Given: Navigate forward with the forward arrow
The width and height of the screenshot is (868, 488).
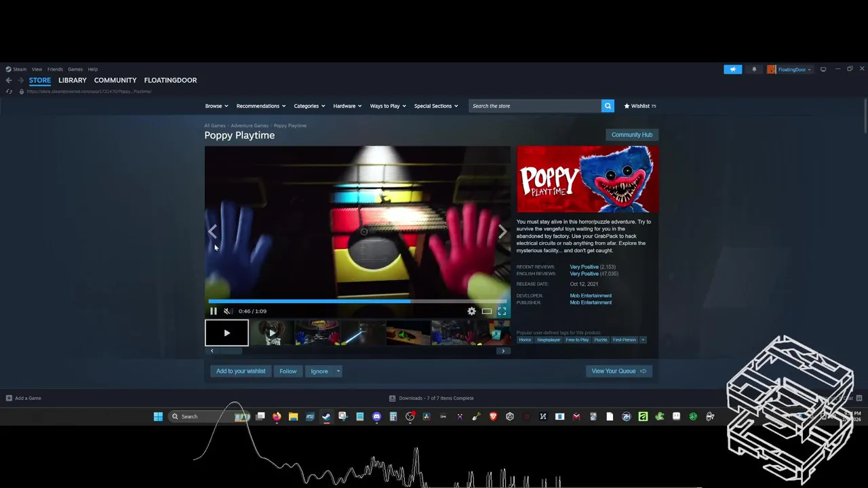Looking at the screenshot, I should coord(20,80).
